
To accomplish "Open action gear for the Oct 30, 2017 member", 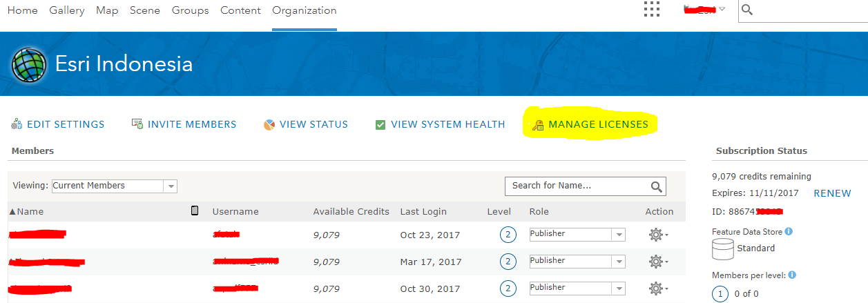I will (658, 289).
